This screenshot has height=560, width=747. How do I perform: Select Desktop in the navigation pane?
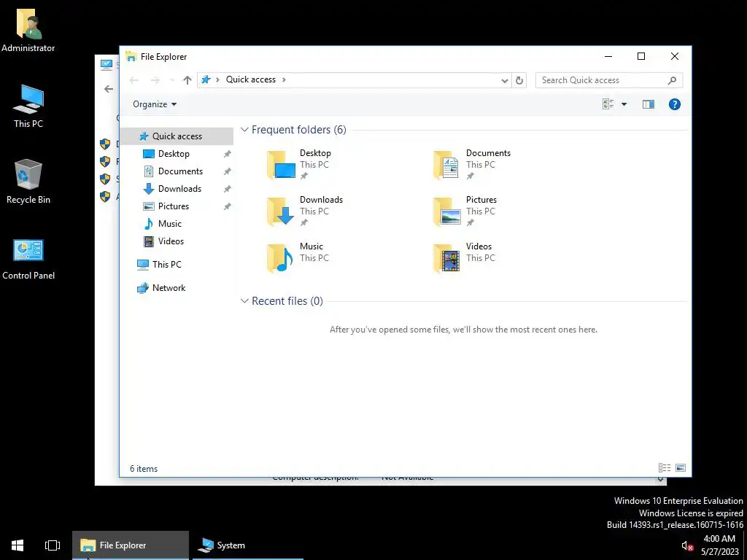coord(174,154)
